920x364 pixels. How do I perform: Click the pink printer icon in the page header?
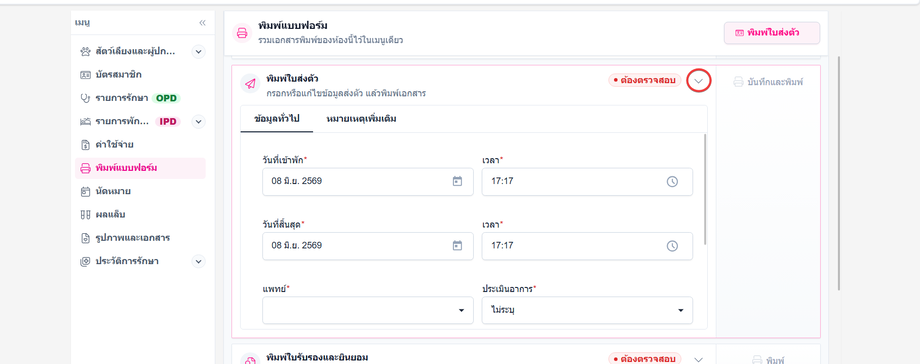[x=242, y=33]
